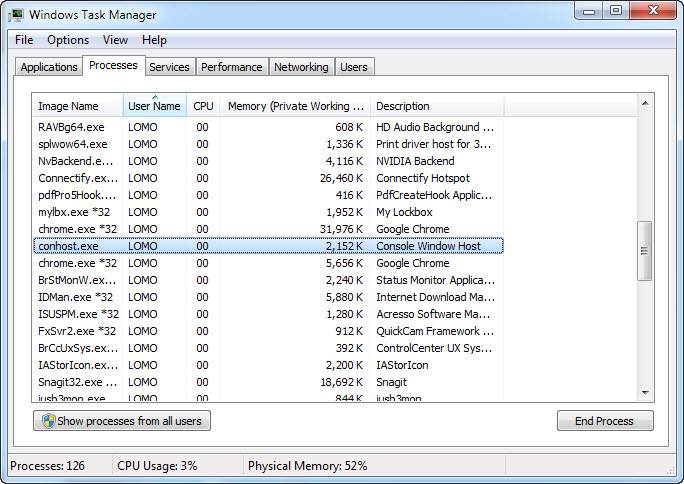Open the Networking tab

pos(301,67)
